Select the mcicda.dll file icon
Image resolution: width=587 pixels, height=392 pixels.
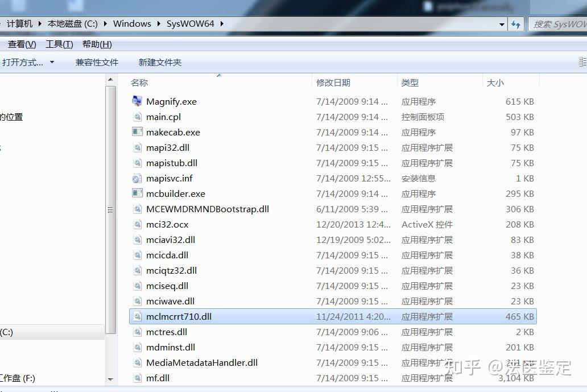(x=137, y=254)
